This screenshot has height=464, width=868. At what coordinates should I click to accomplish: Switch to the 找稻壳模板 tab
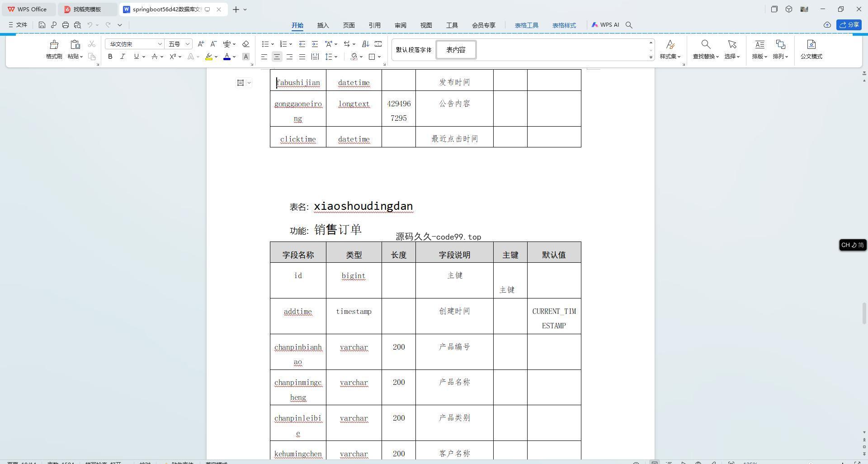[x=87, y=9]
